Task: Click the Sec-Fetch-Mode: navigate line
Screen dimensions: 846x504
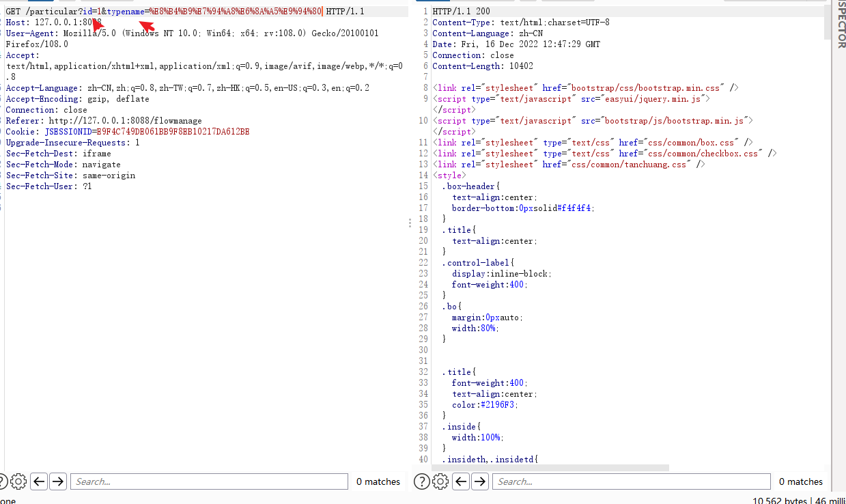Action: click(x=63, y=165)
